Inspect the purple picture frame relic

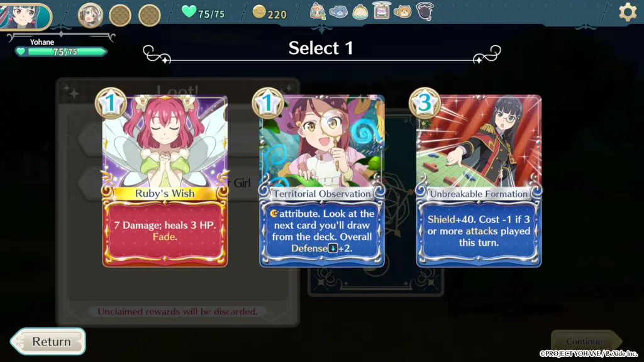pos(381,11)
